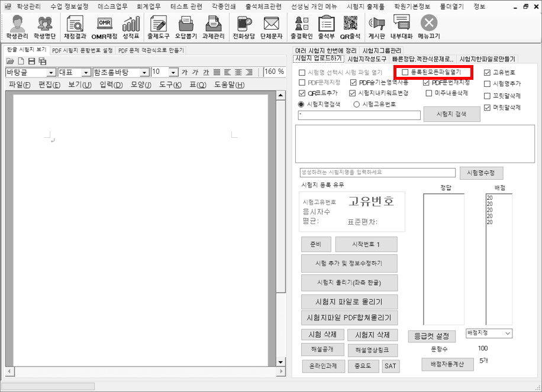Switch to PDF 문제 객관식으로 만들기 tab
542x392 pixels.
click(151, 50)
